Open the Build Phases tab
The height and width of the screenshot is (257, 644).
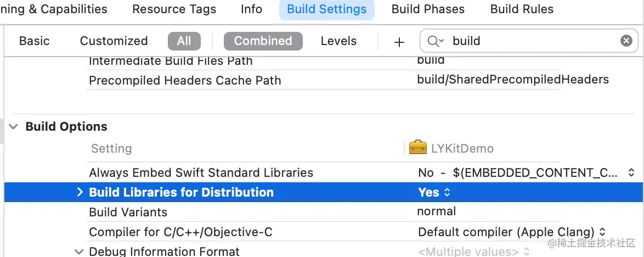click(428, 9)
